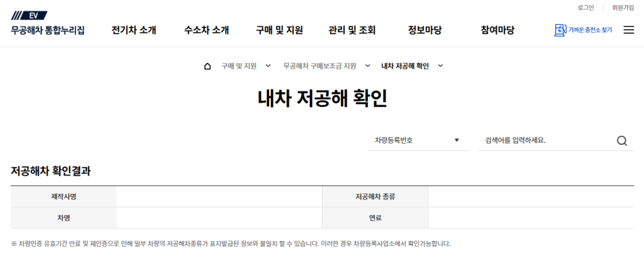Click the 저공해차 종류 table header cell
Screen dimensions: 644x274
click(x=375, y=197)
